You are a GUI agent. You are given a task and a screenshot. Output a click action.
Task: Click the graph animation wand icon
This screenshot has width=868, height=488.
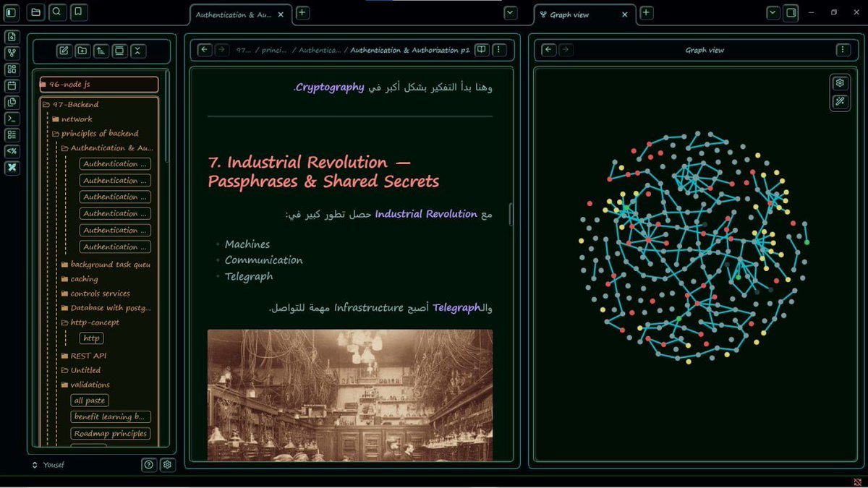pos(840,102)
